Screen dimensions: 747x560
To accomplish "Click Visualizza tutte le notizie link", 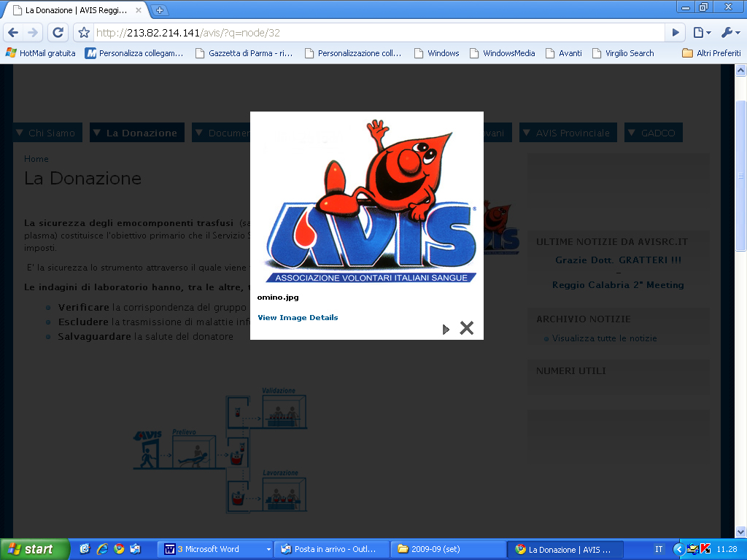I will pyautogui.click(x=604, y=338).
